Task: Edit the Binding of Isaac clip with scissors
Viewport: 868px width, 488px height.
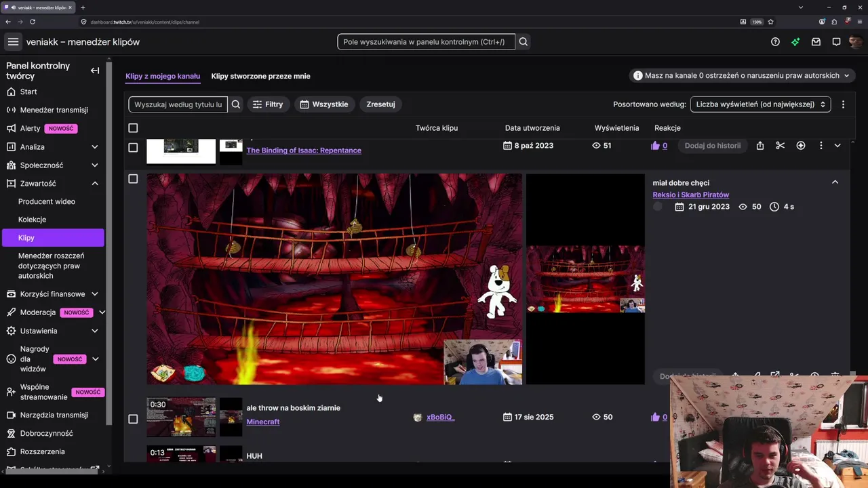Action: point(781,146)
